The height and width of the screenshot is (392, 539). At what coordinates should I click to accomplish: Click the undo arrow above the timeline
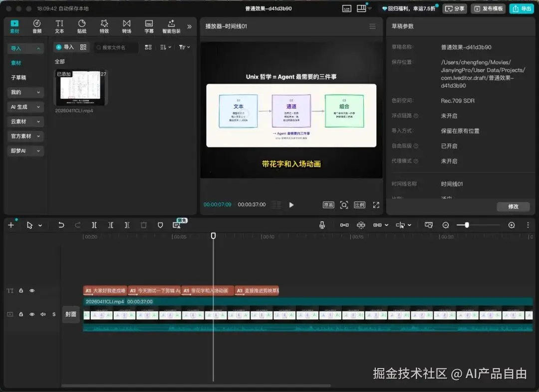point(61,225)
